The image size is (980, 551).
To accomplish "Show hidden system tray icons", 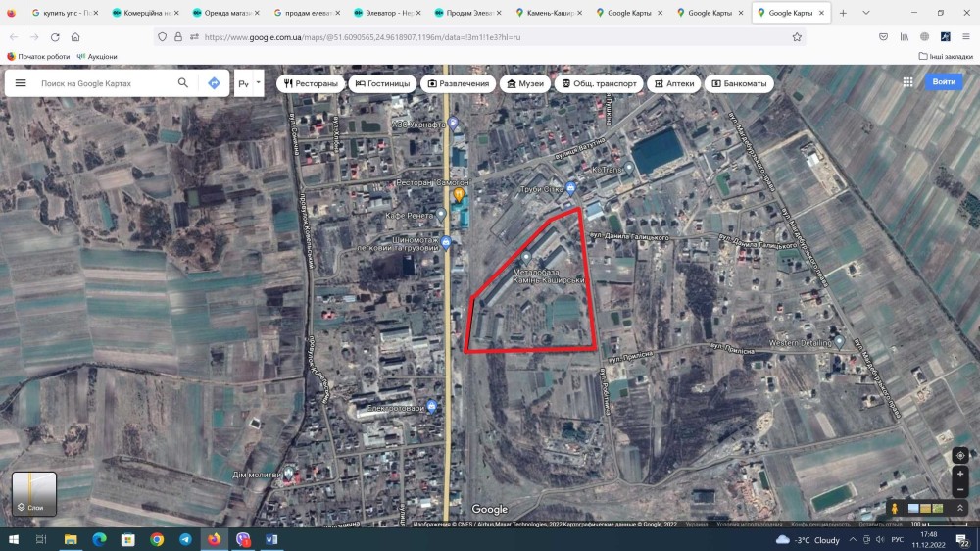I will (853, 540).
